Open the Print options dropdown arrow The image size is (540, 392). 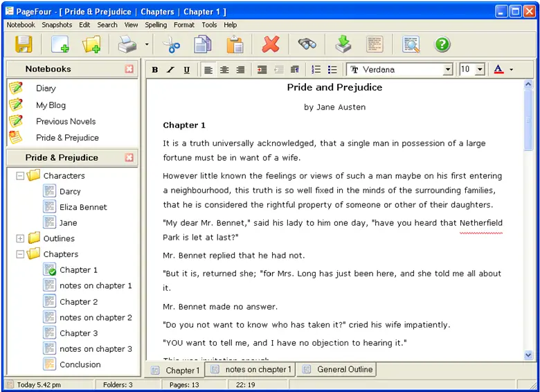pyautogui.click(x=147, y=44)
